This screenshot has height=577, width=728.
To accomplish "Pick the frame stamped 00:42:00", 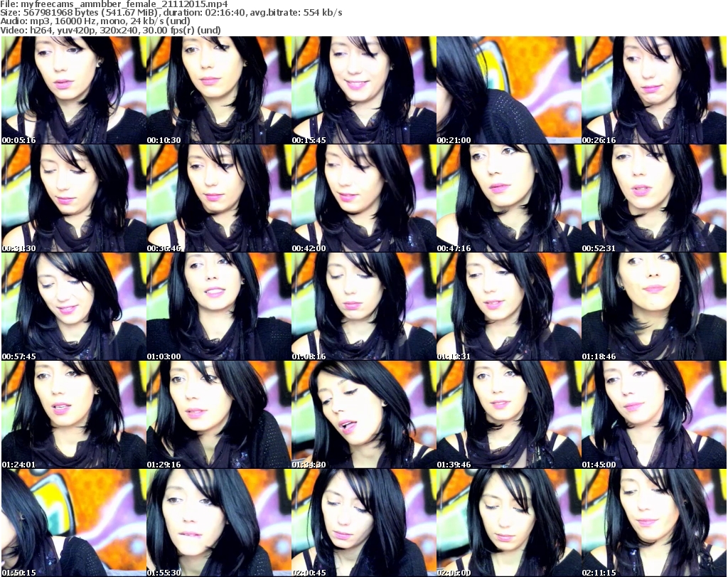I will point(363,198).
